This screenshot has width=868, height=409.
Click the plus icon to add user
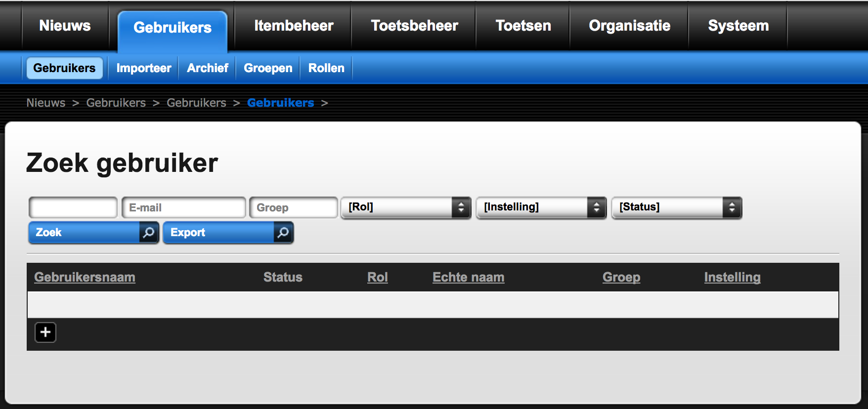coord(45,332)
